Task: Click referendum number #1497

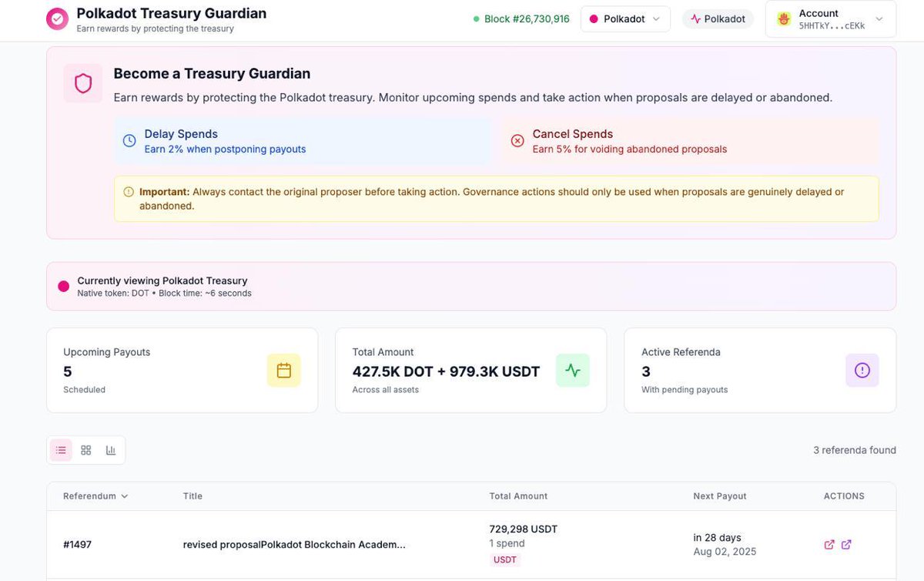Action: 78,545
